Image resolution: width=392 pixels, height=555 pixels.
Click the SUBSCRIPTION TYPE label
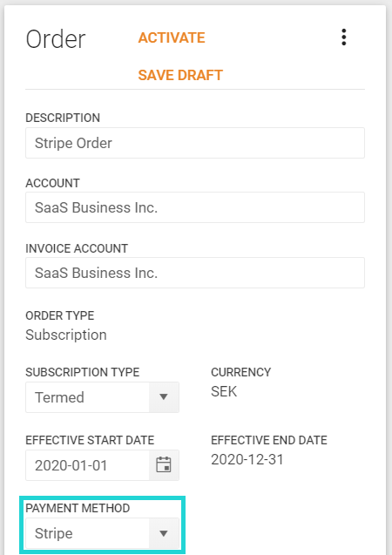click(x=83, y=372)
